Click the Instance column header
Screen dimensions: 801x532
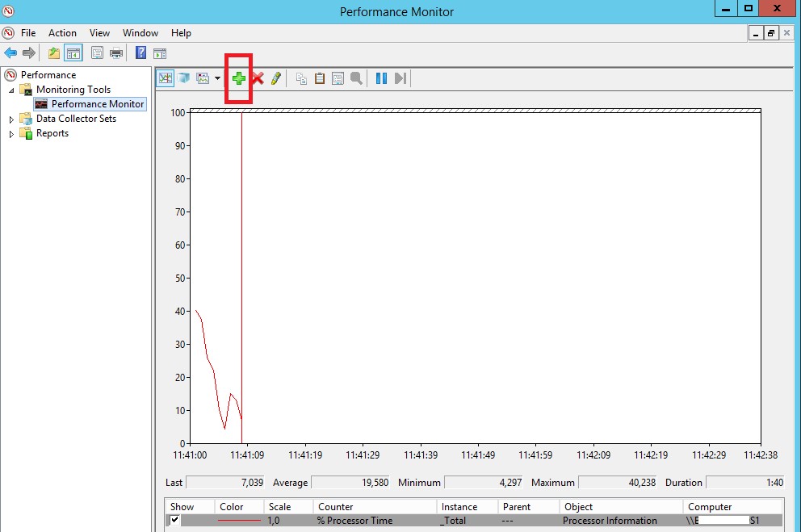pos(468,506)
